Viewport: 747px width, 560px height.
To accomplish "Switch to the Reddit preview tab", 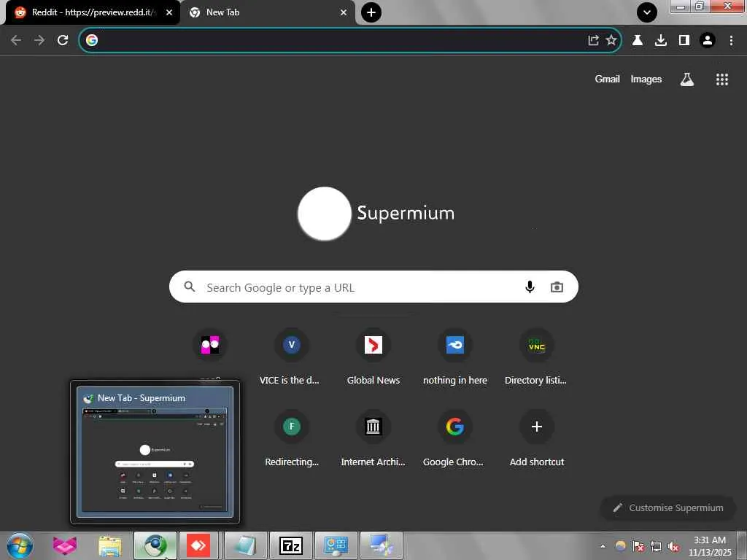I will 93,12.
